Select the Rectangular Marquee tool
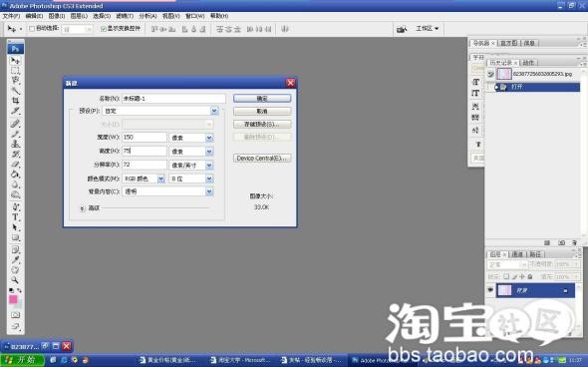The width and height of the screenshot is (588, 367). 15,70
